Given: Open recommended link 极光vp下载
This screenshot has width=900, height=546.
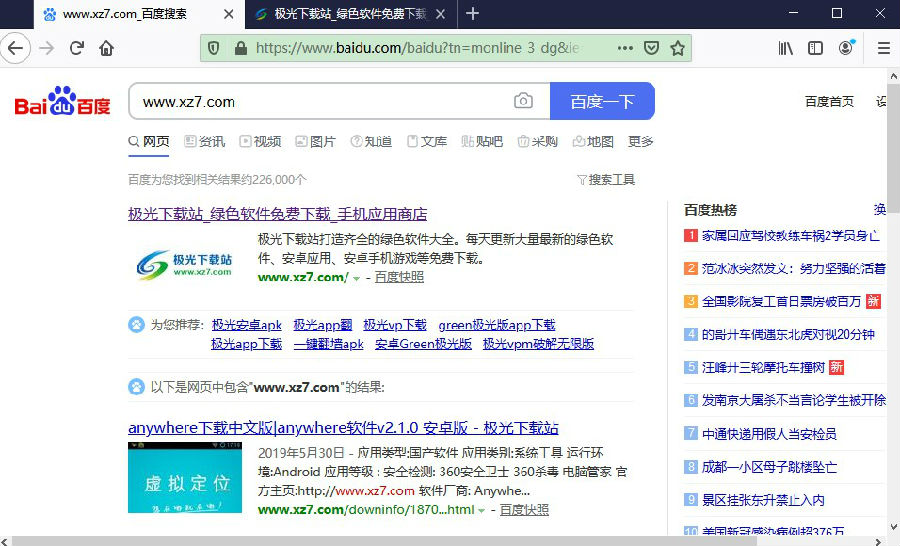Looking at the screenshot, I should [x=395, y=325].
